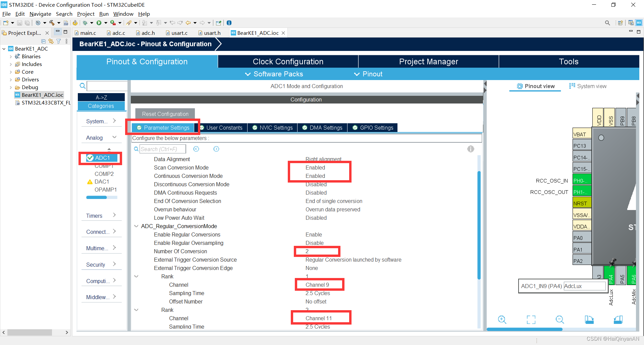The height and width of the screenshot is (345, 644).
Task: Click the Open Perspective icon
Action: (x=620, y=23)
